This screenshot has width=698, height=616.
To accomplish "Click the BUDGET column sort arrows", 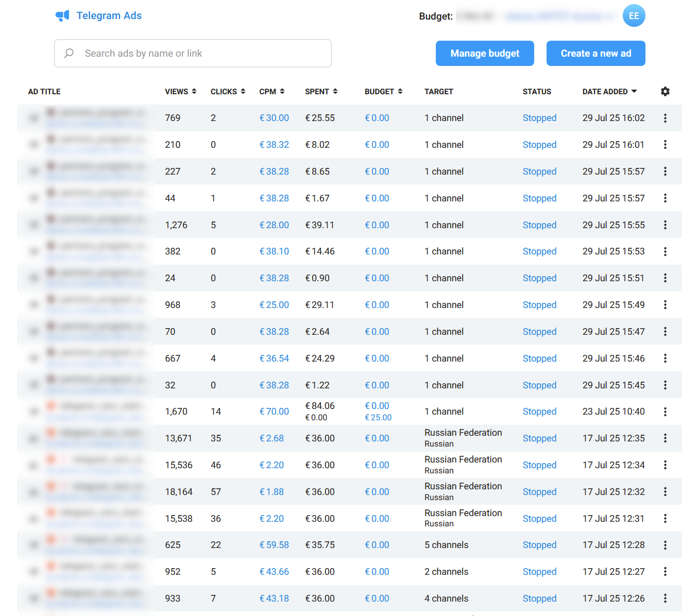I will pos(401,91).
